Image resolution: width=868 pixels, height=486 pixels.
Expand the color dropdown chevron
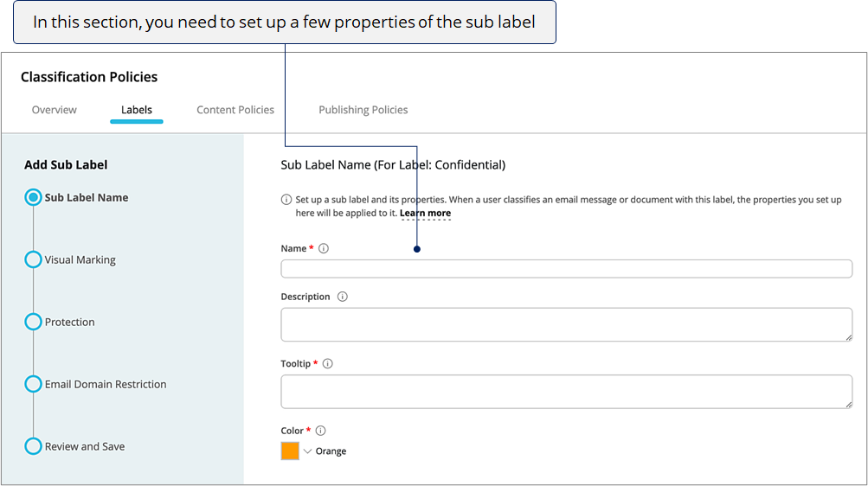tap(308, 451)
